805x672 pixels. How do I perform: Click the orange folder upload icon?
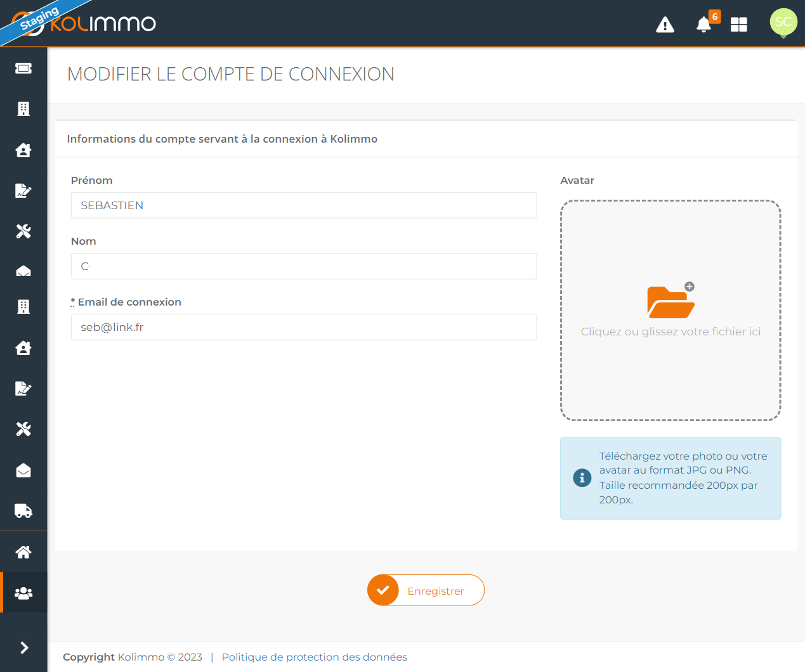point(671,300)
